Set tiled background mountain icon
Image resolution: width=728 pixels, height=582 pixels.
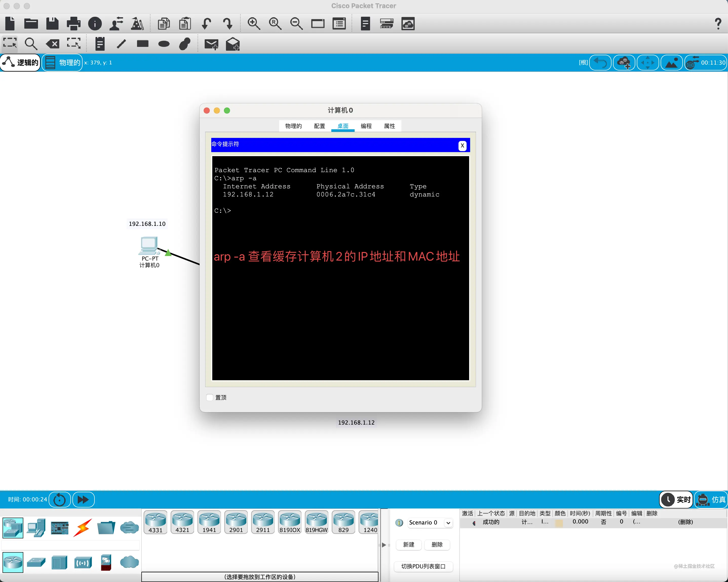click(x=671, y=63)
